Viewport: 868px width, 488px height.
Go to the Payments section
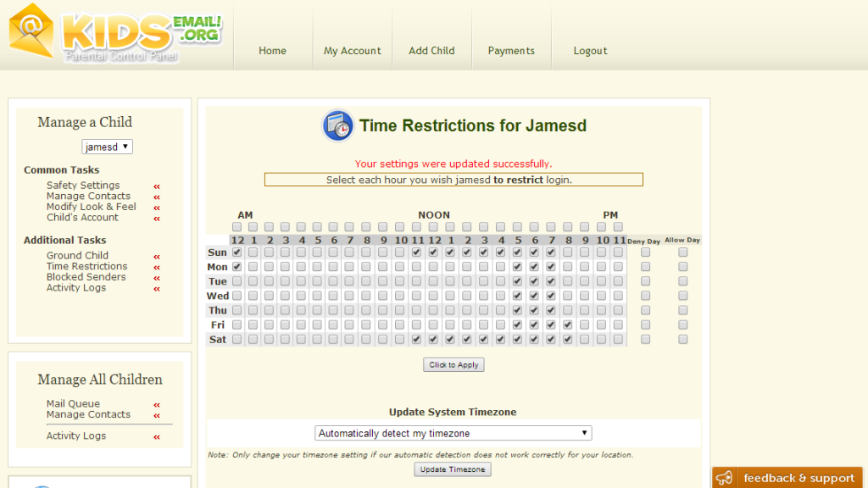point(511,50)
